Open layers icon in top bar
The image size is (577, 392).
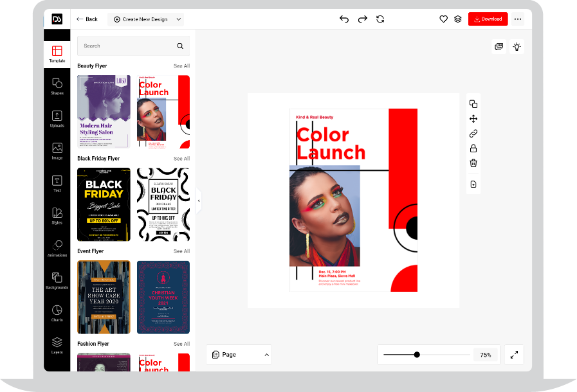[x=458, y=19]
